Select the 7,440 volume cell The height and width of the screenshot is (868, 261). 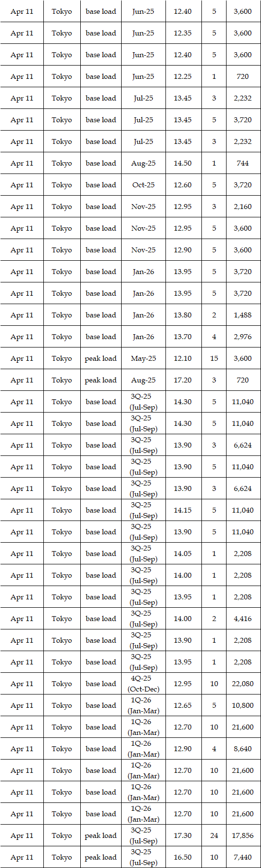tap(243, 857)
